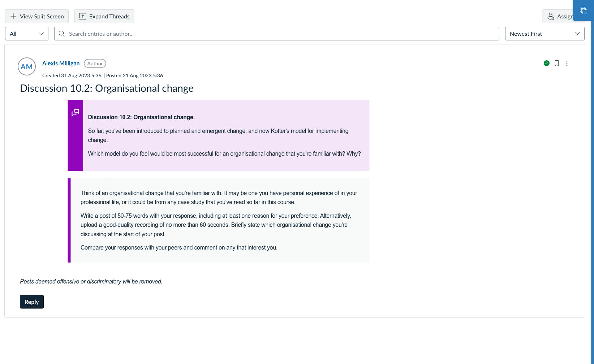Click the plus icon on View Split Screen
Image resolution: width=594 pixels, height=364 pixels.
tap(13, 16)
